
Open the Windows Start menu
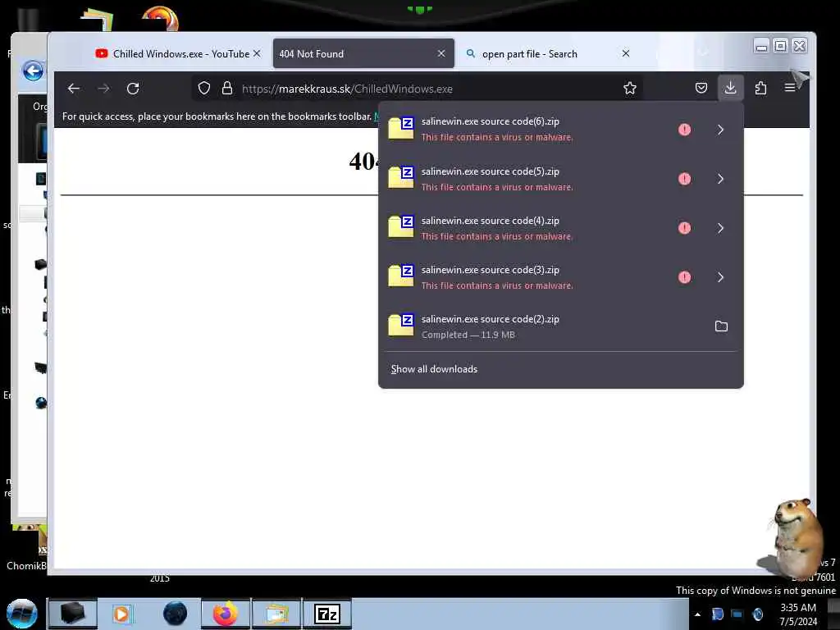point(22,614)
